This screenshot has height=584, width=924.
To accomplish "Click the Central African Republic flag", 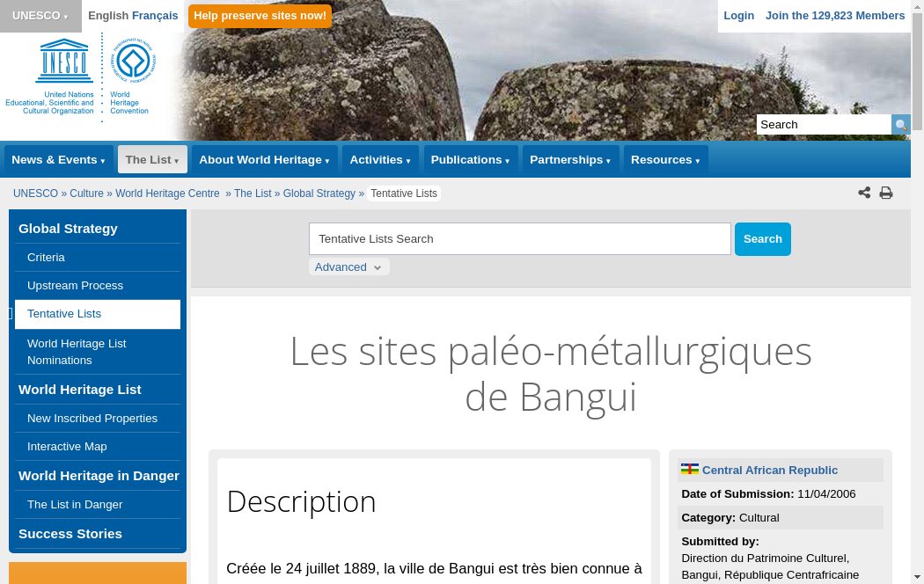I will coord(689,470).
